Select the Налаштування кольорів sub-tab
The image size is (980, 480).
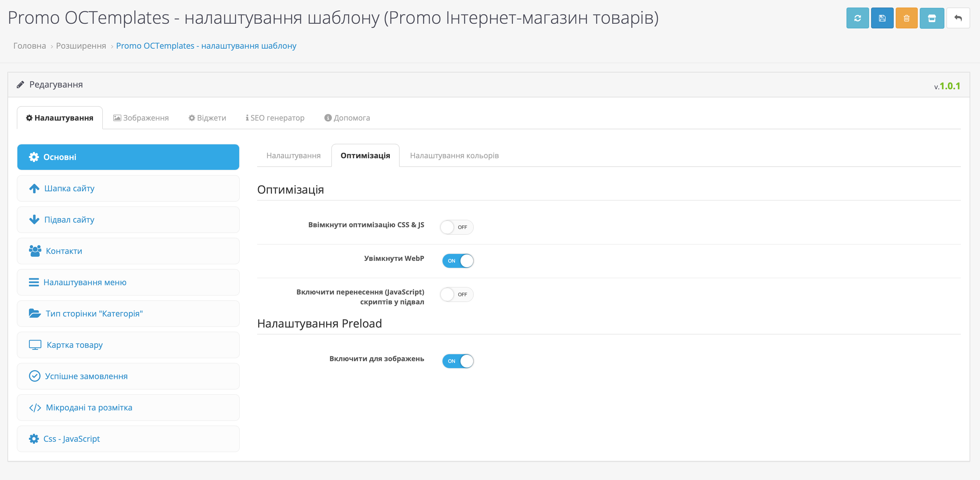[x=454, y=156]
